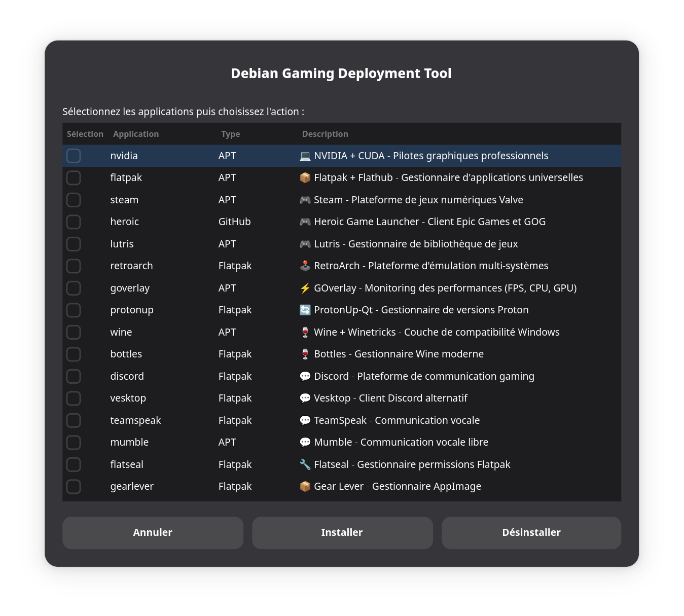Viewport: 684px width, 616px height.
Task: Enable the discord checkbox
Action: 74,376
